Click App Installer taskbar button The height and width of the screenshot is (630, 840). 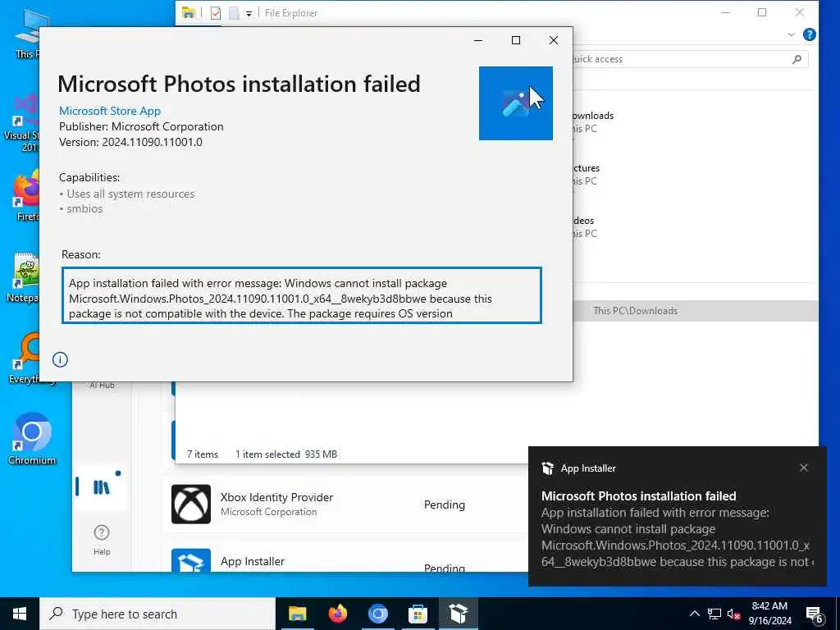pyautogui.click(x=459, y=614)
